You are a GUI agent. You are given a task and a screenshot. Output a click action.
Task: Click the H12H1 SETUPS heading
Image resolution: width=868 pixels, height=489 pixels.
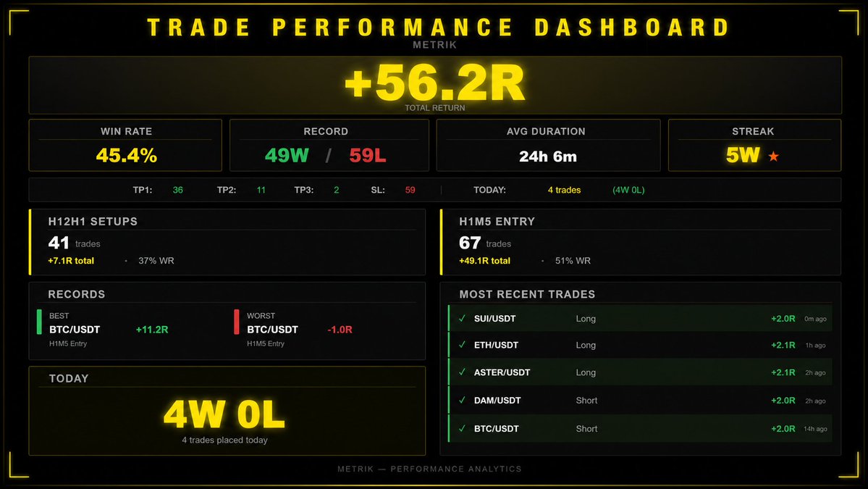[x=93, y=222]
